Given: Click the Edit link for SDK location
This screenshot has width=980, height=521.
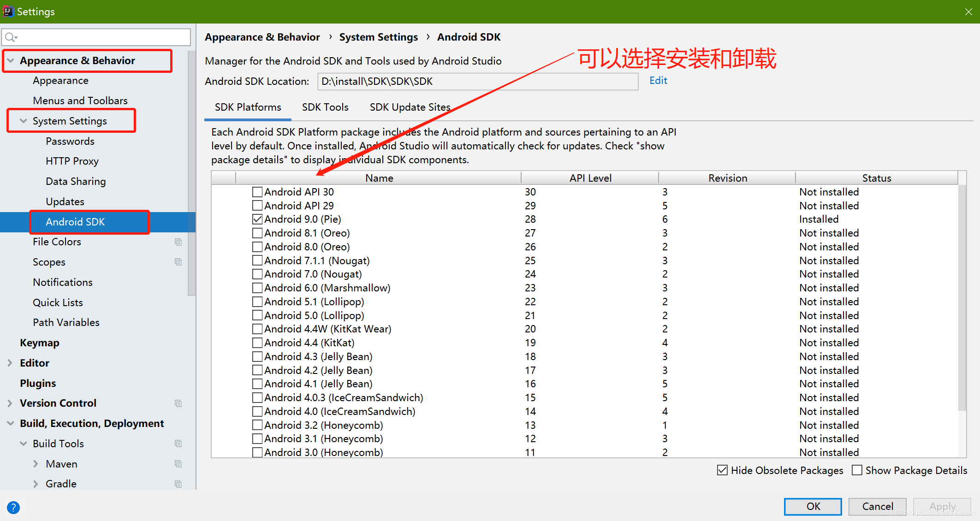Looking at the screenshot, I should (x=658, y=81).
